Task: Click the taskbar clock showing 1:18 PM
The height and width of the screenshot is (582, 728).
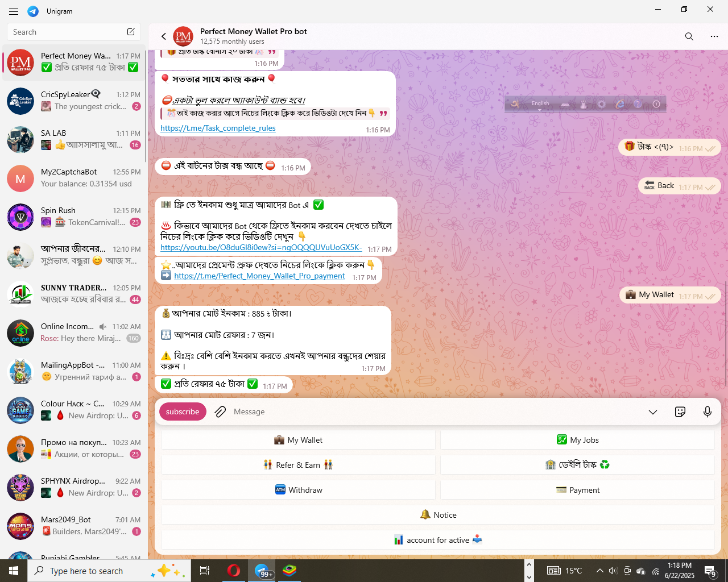Action: tap(680, 571)
